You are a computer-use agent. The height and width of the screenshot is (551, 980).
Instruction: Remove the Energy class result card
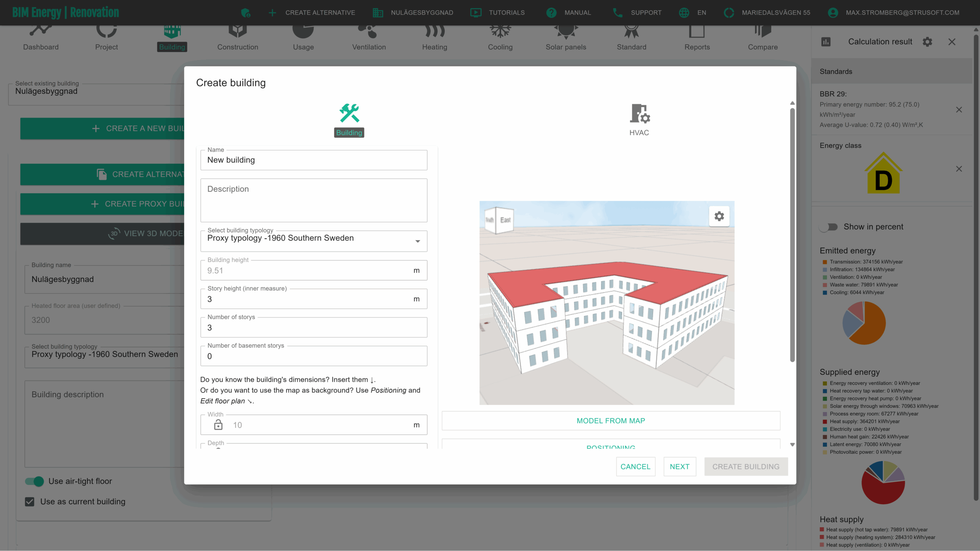tap(959, 169)
